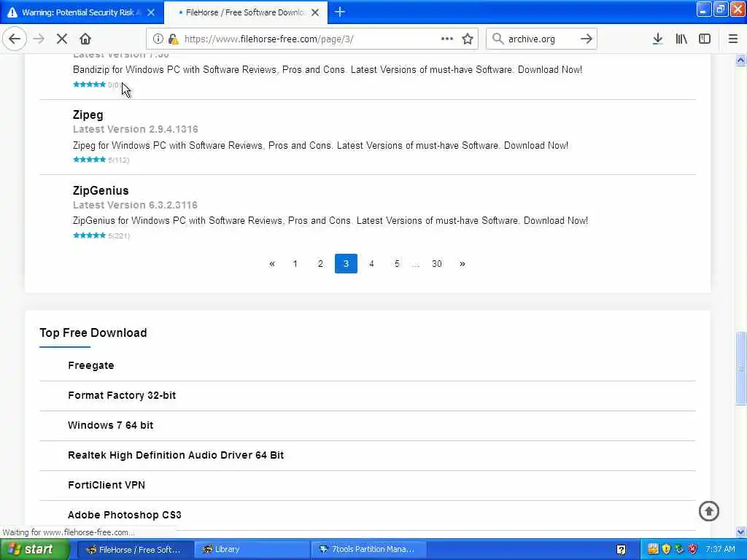Click Zipeg 'Latest Version 2.9.4.1316' text
Image resolution: width=747 pixels, height=560 pixels.
[x=135, y=129]
